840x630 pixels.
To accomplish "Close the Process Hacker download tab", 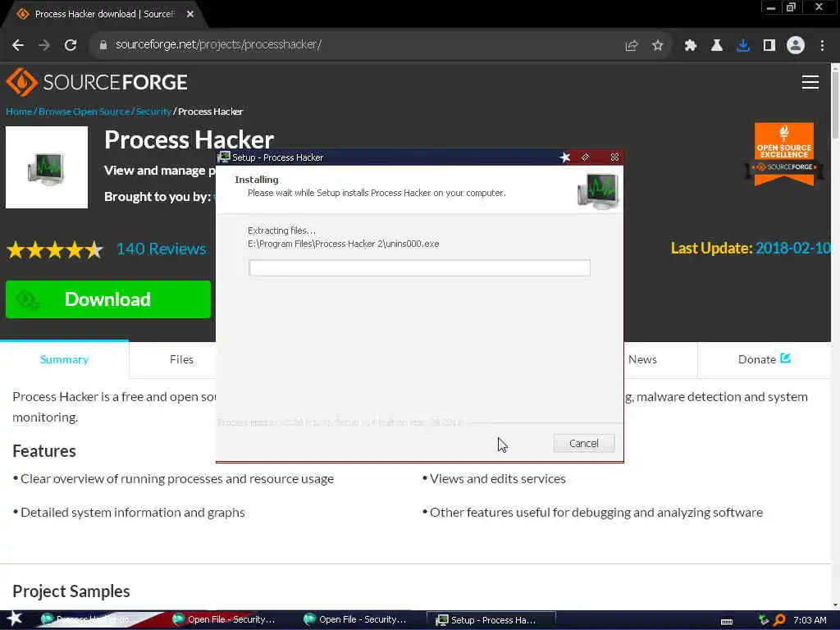I will click(x=190, y=15).
